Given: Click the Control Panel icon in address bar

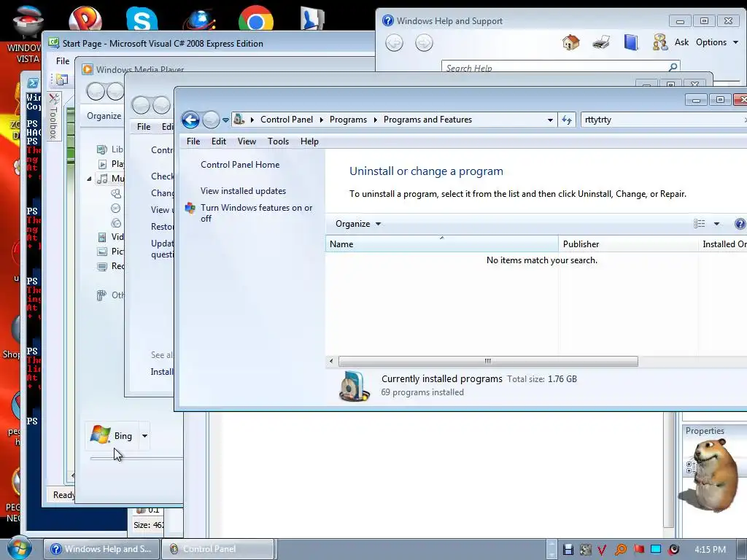Looking at the screenshot, I should (x=239, y=119).
